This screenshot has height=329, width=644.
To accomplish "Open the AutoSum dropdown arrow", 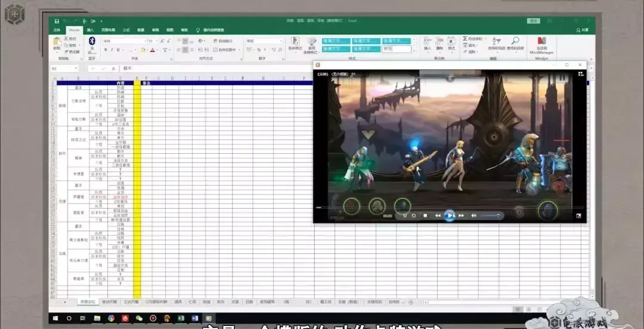I will tap(485, 39).
